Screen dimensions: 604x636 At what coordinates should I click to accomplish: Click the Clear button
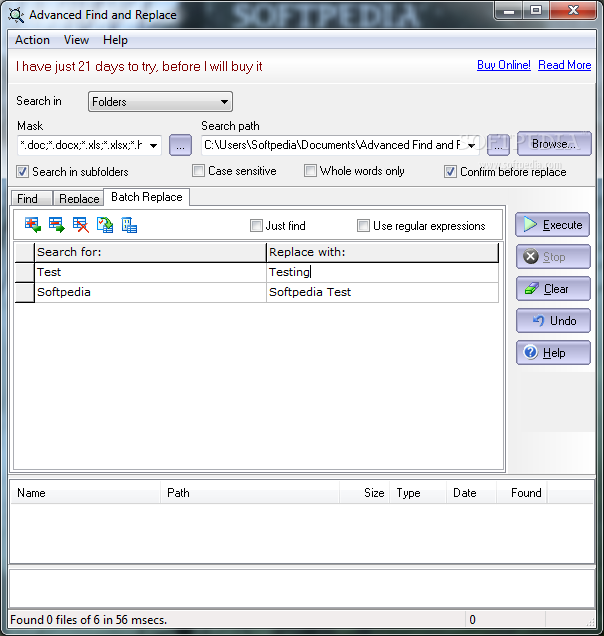point(553,289)
